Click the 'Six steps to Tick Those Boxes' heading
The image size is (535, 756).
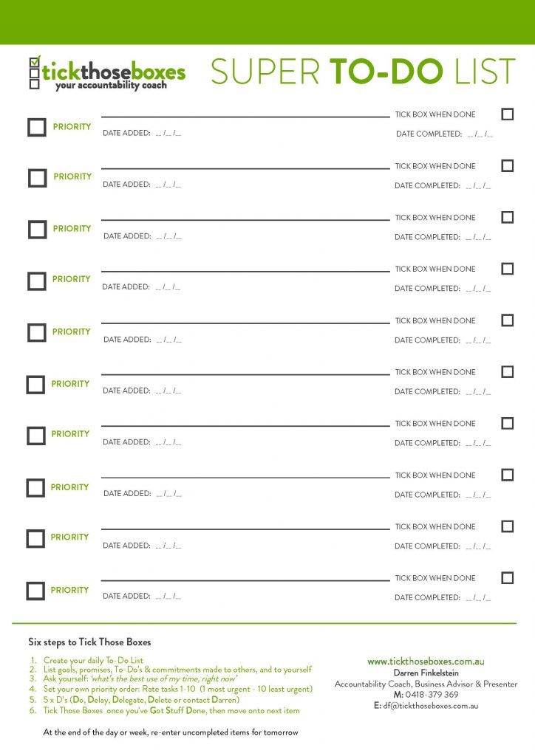click(x=89, y=642)
